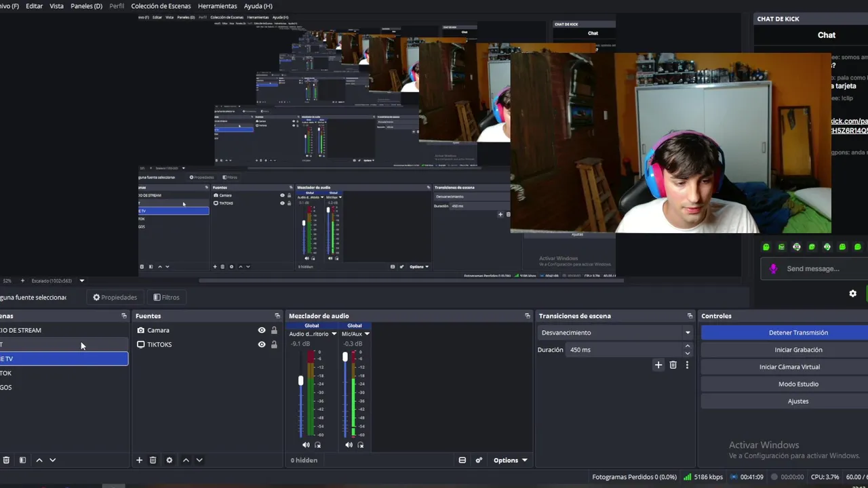The height and width of the screenshot is (488, 868).
Task: Start Iniciar Cámara Virtual
Action: 798,367
